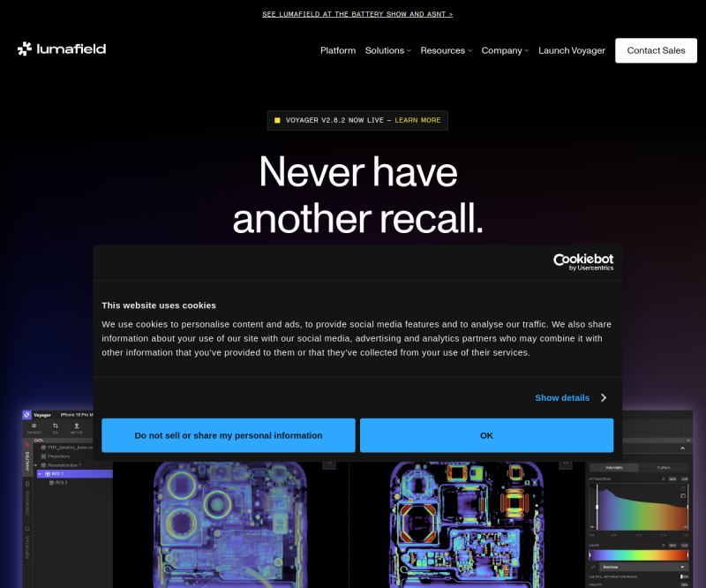Click Launch Voyager in navigation
Screen dimensions: 706x588
[x=572, y=50]
